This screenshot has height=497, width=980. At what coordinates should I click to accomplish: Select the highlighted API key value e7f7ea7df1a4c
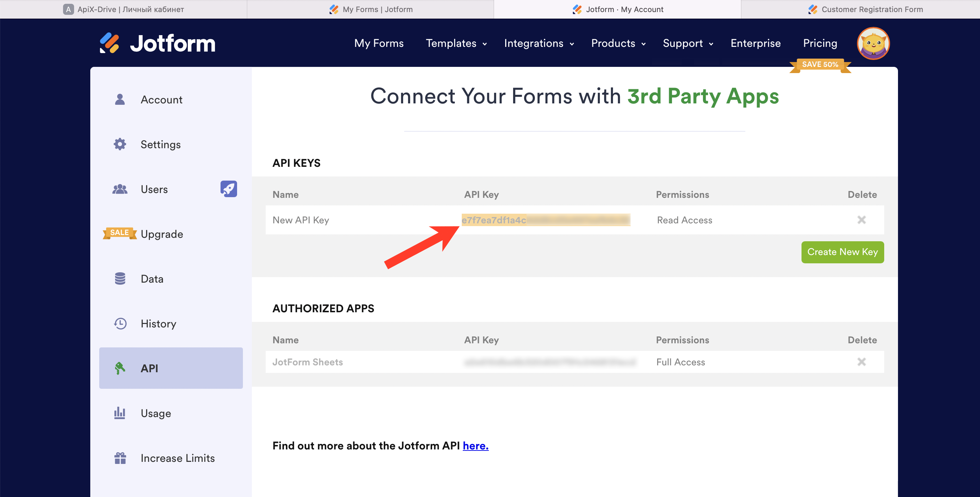tap(545, 220)
